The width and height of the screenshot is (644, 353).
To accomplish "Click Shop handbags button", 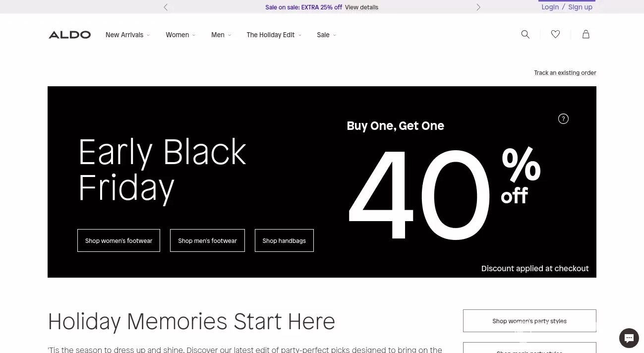I will (284, 240).
